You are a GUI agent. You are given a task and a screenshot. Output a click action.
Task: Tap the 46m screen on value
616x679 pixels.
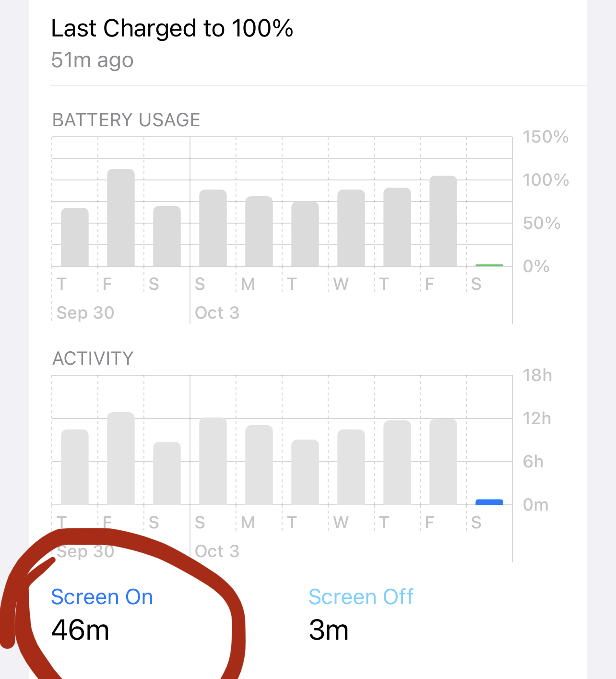tap(80, 630)
